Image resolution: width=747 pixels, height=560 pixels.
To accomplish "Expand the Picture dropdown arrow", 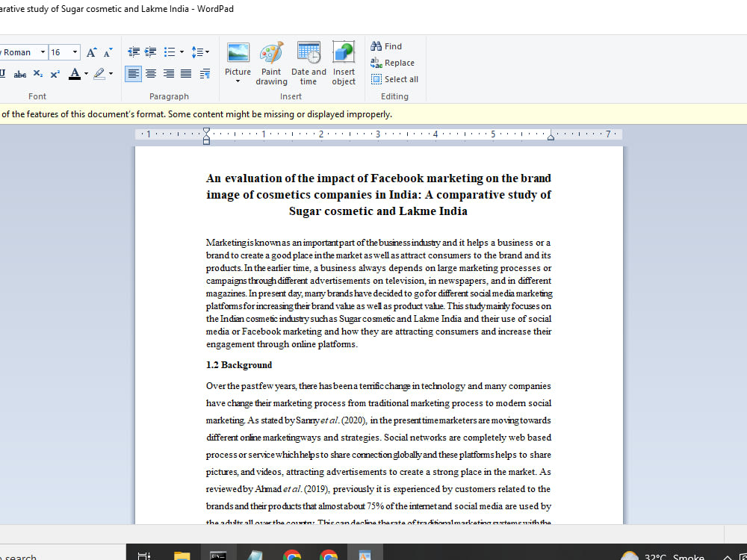I will (238, 81).
